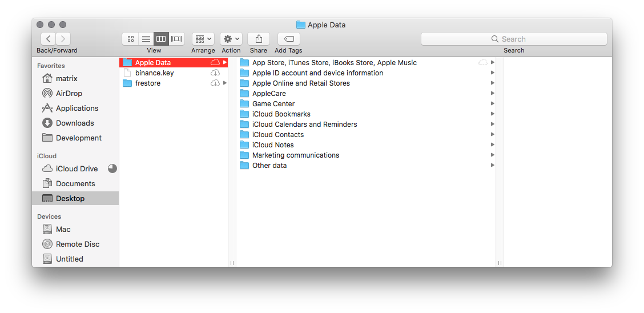The height and width of the screenshot is (313, 644).
Task: Click folder icon of Apple Online and Retail Stores
Action: (x=244, y=83)
